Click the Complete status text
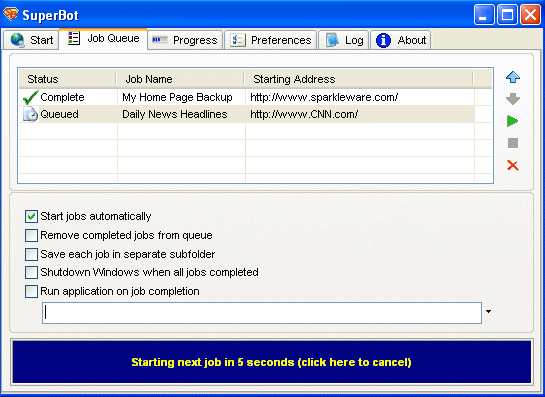This screenshot has height=397, width=545. (x=62, y=97)
